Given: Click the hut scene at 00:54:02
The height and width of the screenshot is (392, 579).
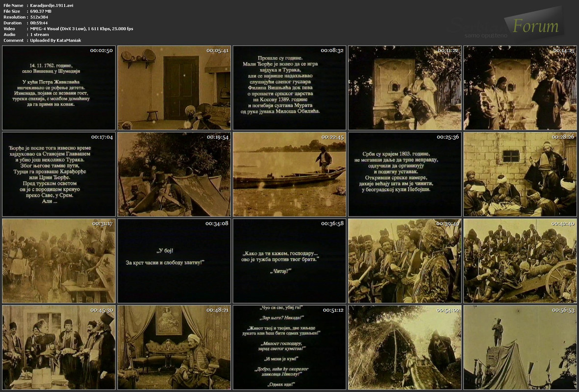Looking at the screenshot, I should (x=404, y=347).
